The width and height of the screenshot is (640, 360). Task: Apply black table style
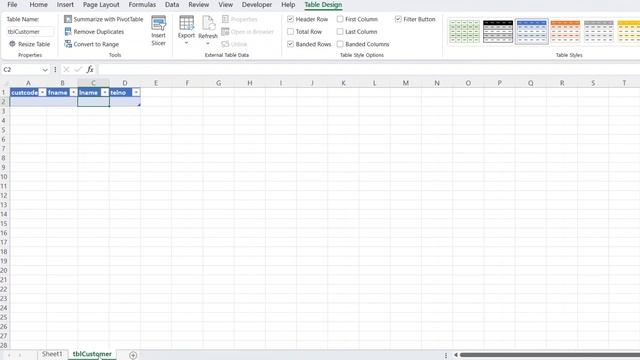(x=498, y=31)
